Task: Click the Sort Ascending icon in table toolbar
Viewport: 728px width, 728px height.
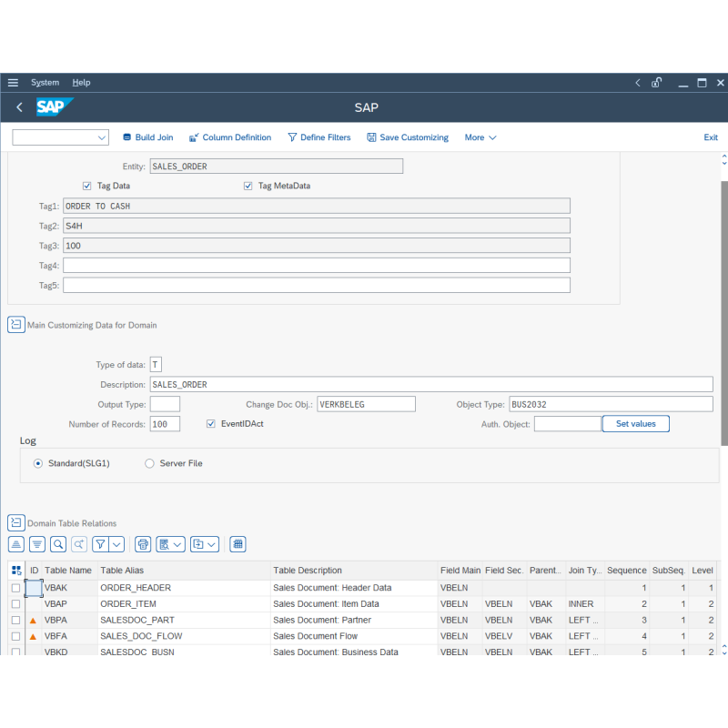Action: [16, 544]
